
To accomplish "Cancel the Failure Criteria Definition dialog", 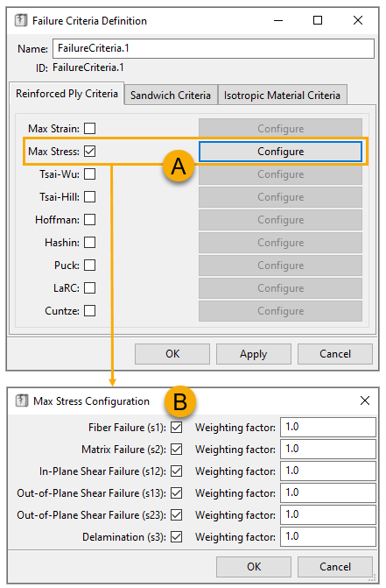I will coord(335,354).
